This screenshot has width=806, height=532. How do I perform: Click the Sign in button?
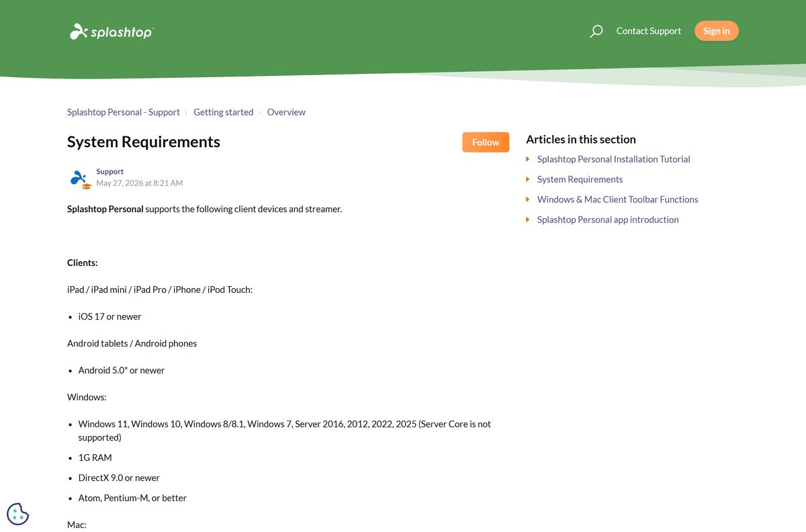(x=717, y=31)
